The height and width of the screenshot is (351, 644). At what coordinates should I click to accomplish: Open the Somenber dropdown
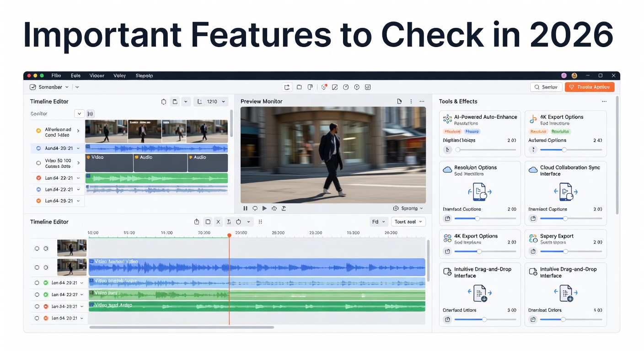[x=49, y=87]
